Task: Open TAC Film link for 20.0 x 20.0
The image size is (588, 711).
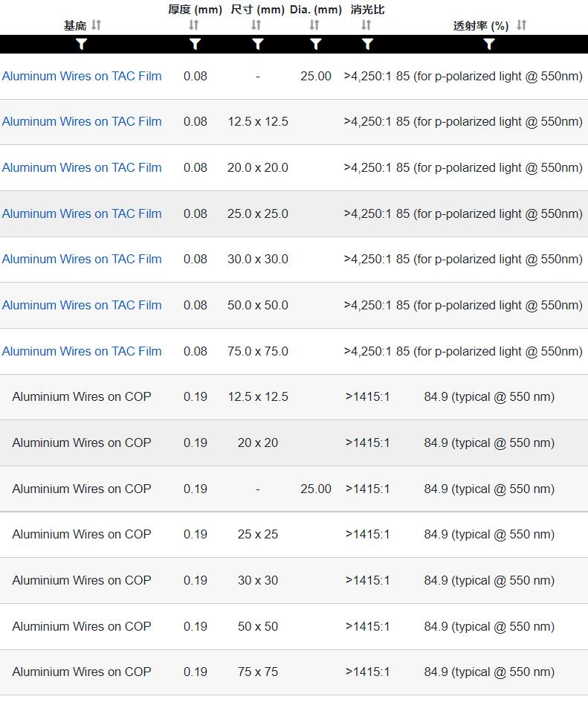Action: click(82, 167)
